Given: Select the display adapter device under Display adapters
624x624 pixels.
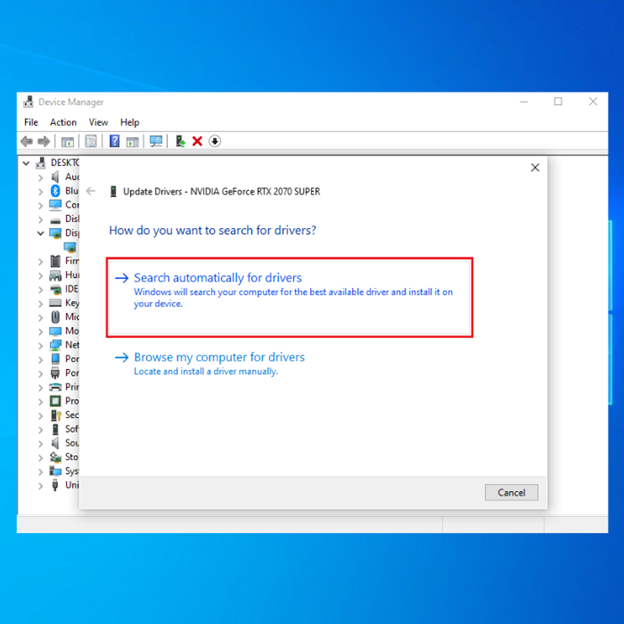Looking at the screenshot, I should point(70,248).
